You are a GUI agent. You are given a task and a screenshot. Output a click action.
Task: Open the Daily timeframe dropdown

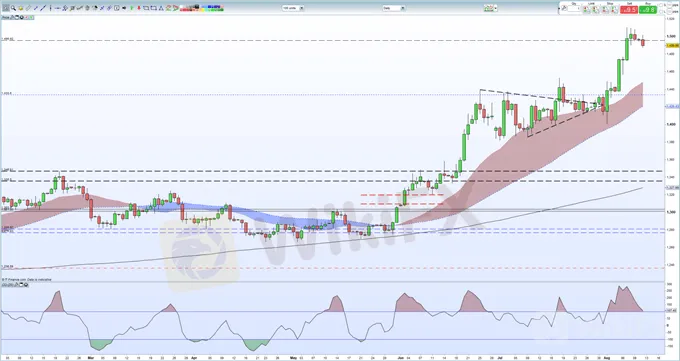394,8
